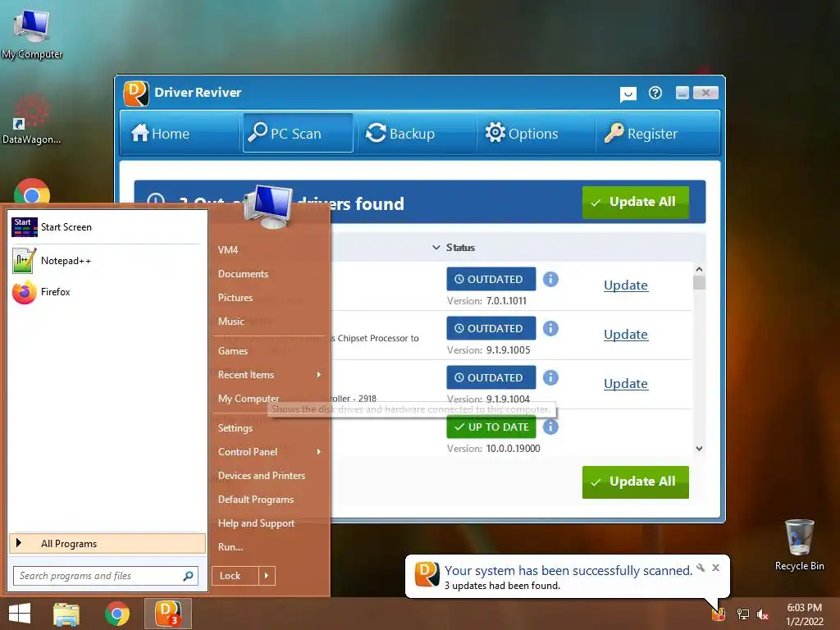Launch Notepad++ from start menu

coord(107,261)
